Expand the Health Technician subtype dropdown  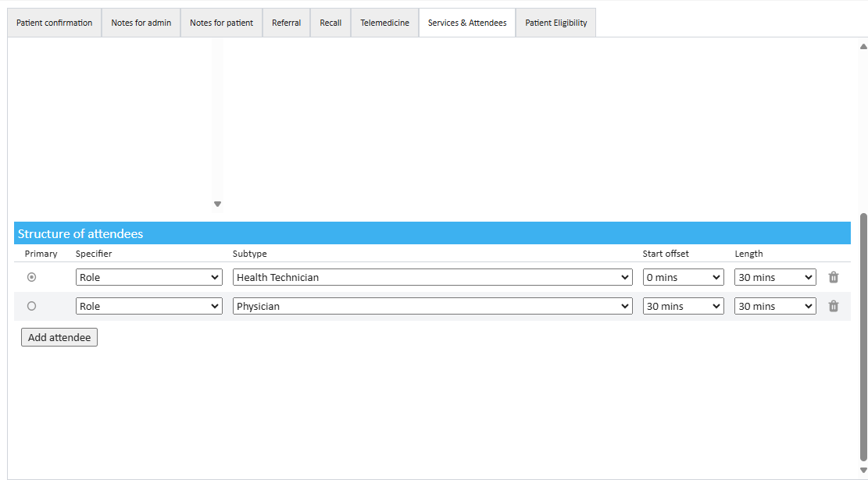[x=432, y=277]
